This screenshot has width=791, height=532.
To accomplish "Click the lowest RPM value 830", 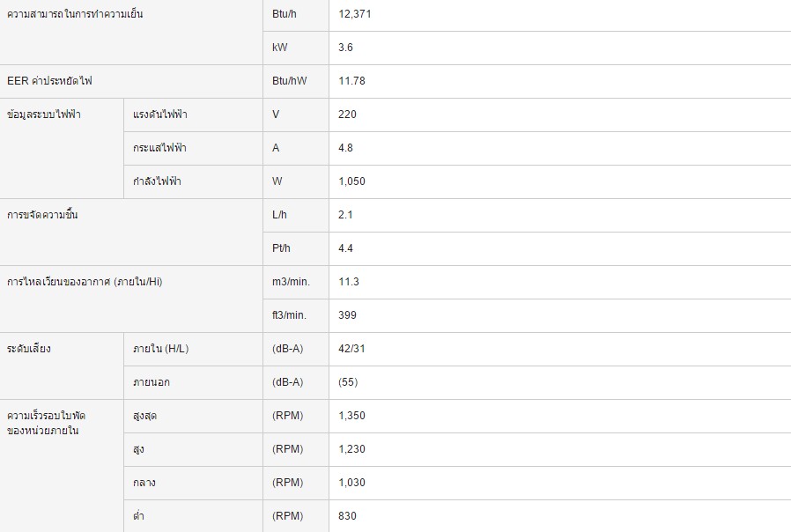I will [347, 516].
